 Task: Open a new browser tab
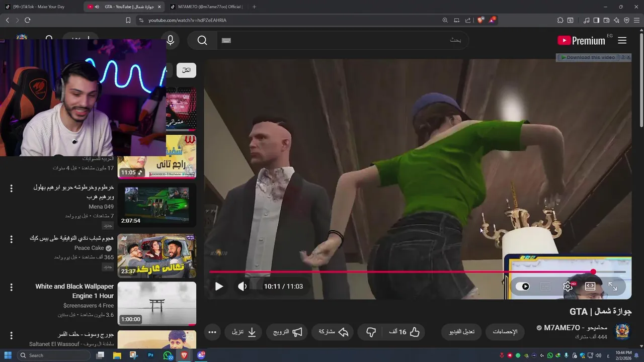(x=254, y=7)
